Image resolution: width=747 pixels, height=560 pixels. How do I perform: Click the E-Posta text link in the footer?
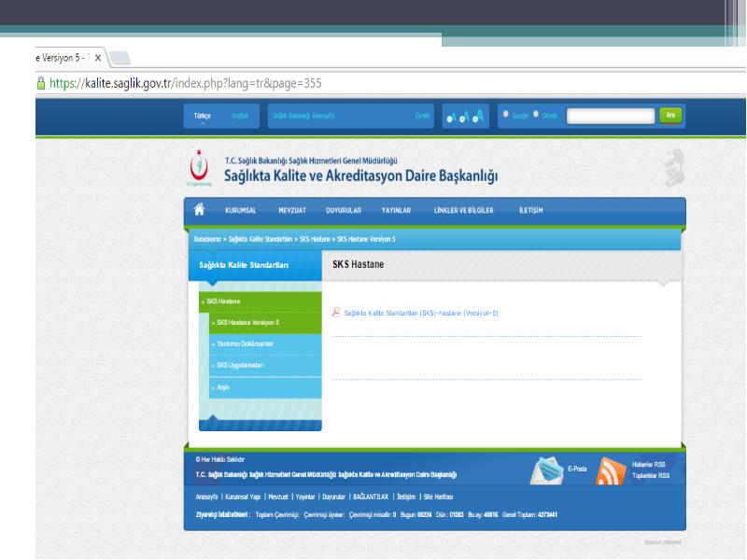(x=577, y=469)
